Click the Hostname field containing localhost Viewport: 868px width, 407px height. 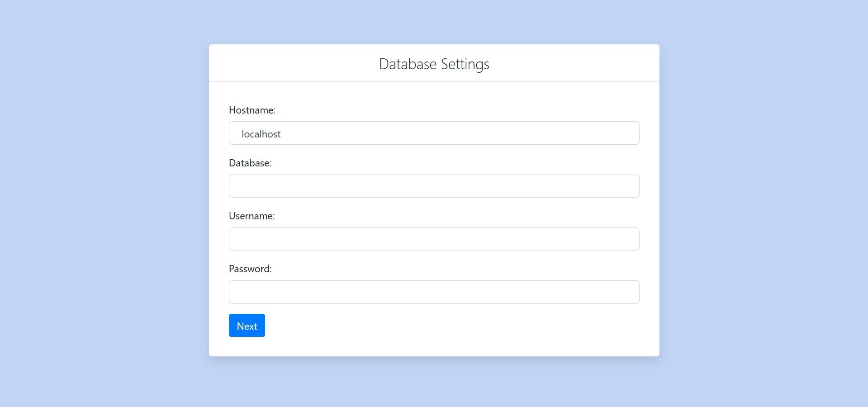click(434, 133)
